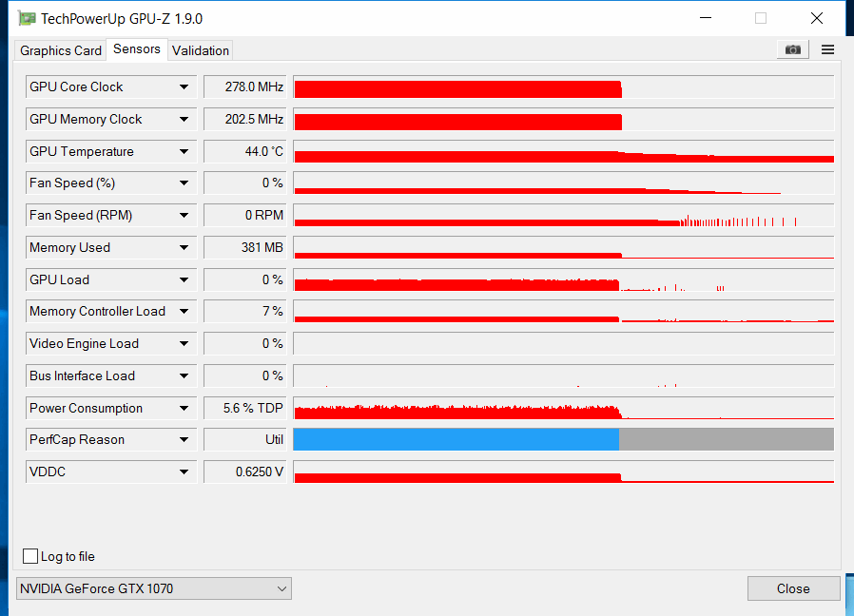Click the Fan Speed (RPM) history graph

click(x=564, y=215)
